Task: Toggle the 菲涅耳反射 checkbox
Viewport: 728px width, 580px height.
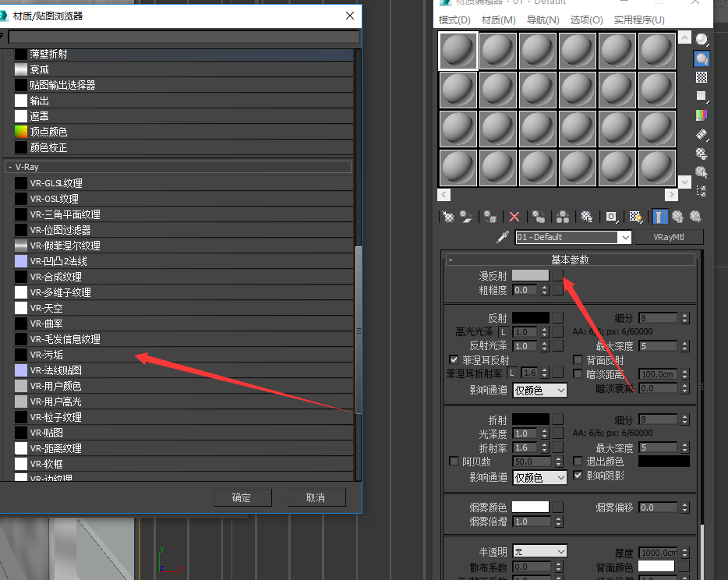Action: [454, 359]
